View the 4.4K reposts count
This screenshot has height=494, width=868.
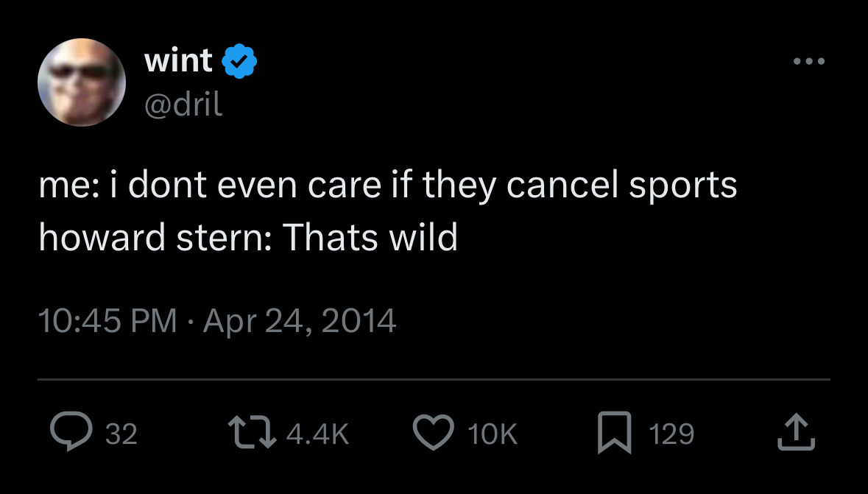(317, 434)
